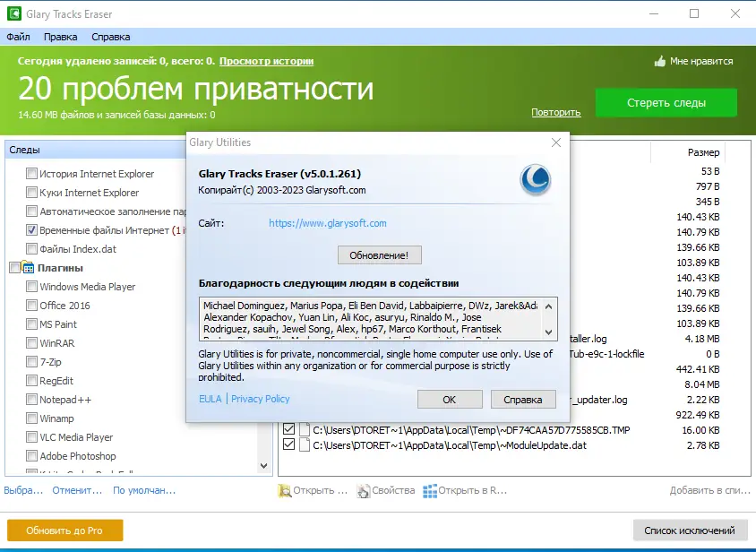Image resolution: width=756 pixels, height=552 pixels.
Task: Click the Открыть в RegEdit grid icon
Action: coord(430,491)
